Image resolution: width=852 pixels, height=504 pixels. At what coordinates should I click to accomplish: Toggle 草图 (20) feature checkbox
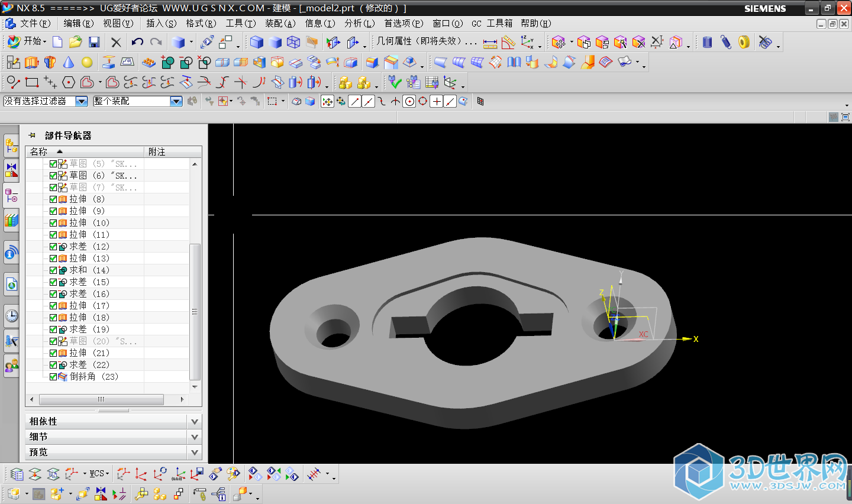(53, 341)
